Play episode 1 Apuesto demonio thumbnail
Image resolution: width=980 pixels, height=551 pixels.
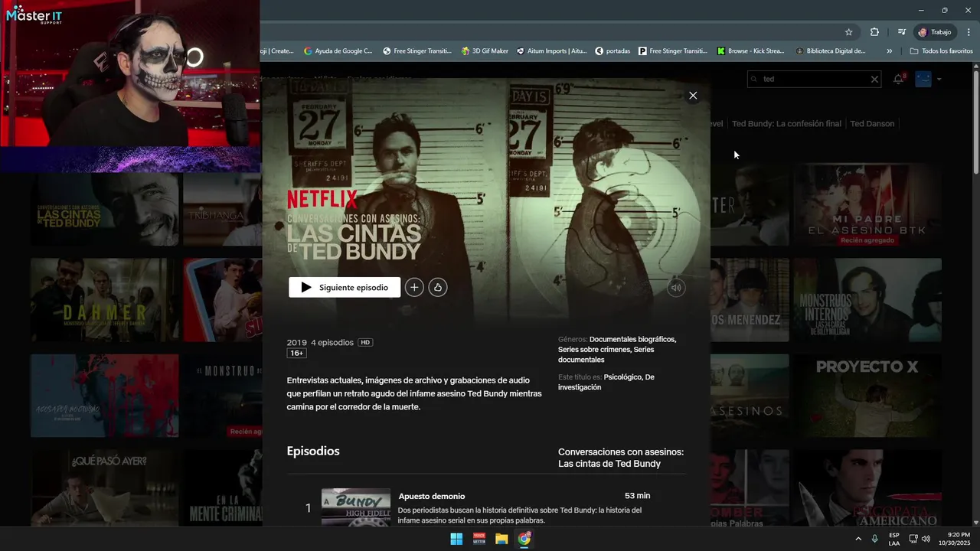355,507
